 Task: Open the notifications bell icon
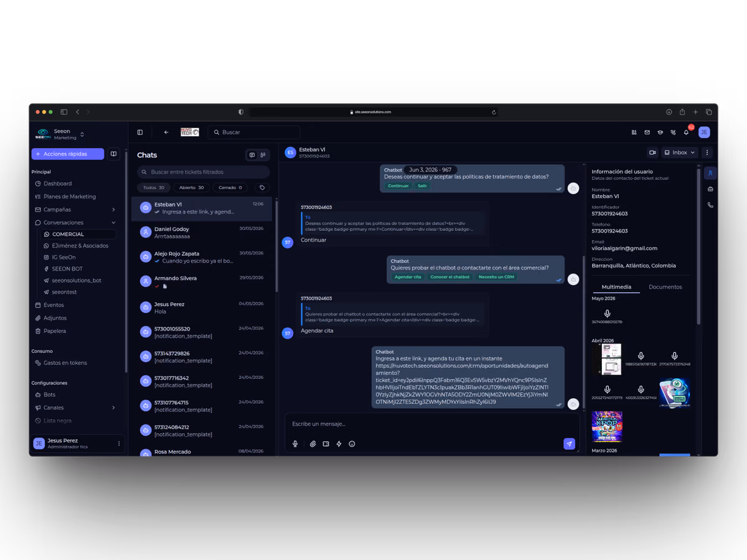(x=687, y=133)
